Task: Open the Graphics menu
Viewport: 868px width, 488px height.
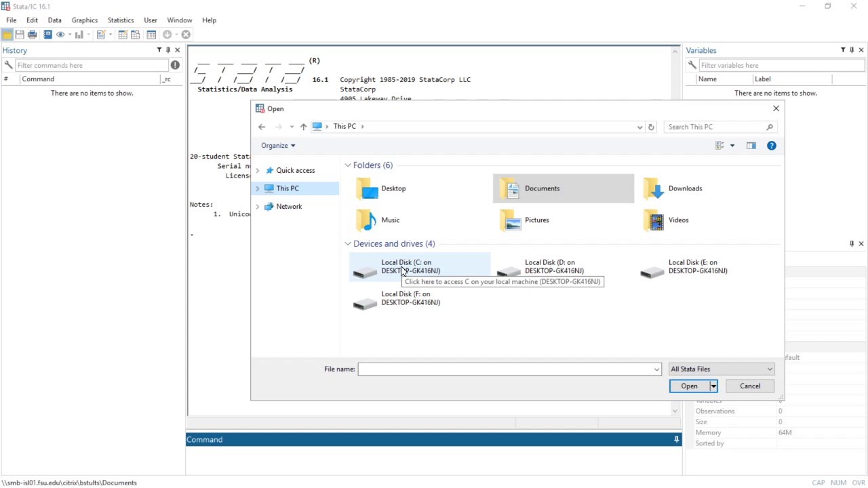Action: pyautogui.click(x=85, y=20)
